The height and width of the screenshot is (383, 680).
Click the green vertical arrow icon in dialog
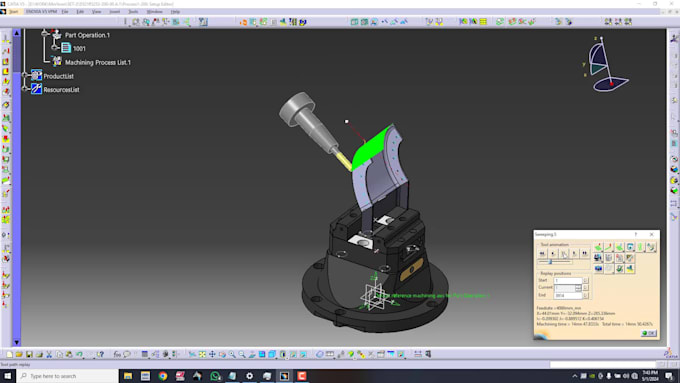tap(640, 247)
